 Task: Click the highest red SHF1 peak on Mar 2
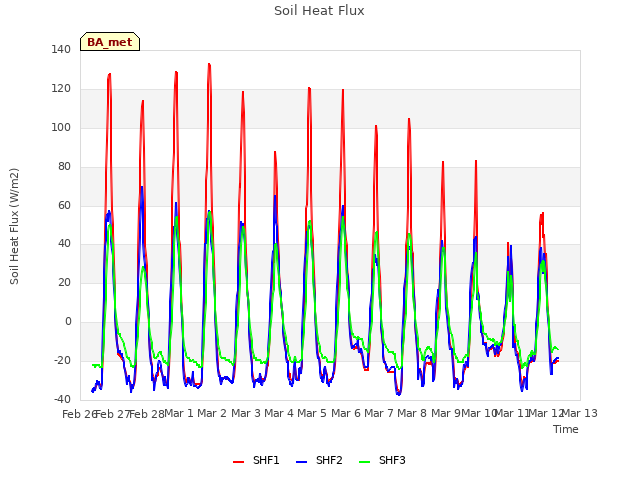tap(209, 64)
